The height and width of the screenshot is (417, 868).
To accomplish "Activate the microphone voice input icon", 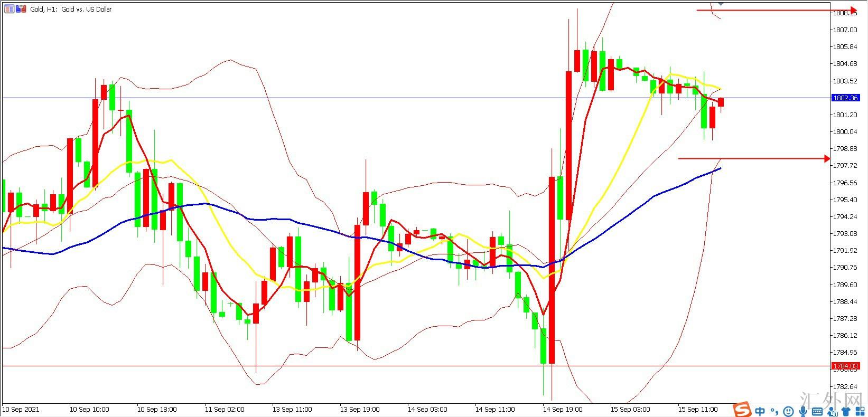I will coord(803,411).
